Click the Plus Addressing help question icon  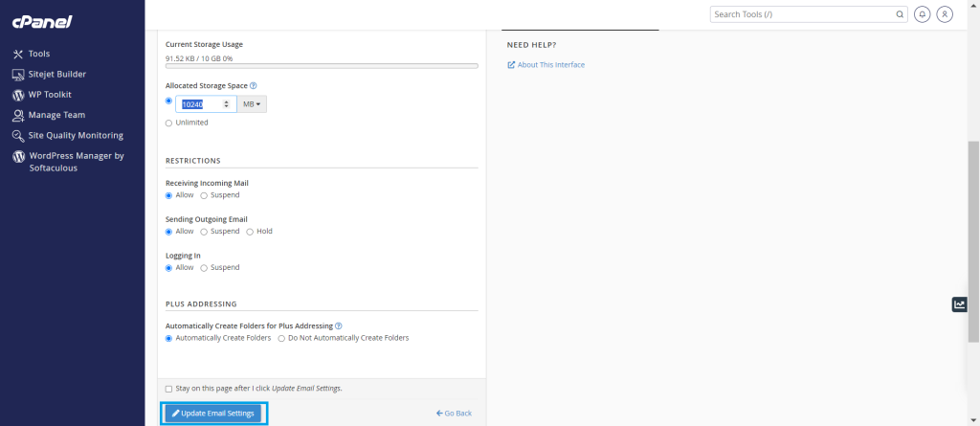[339, 326]
